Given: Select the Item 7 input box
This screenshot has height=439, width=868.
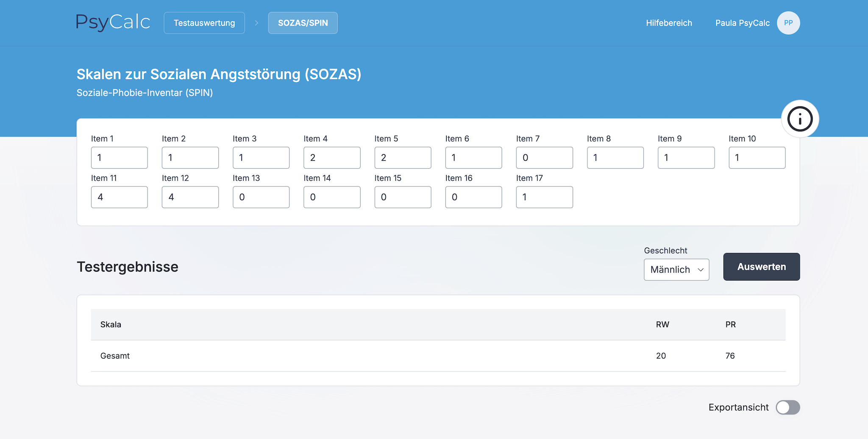Looking at the screenshot, I should (x=544, y=158).
